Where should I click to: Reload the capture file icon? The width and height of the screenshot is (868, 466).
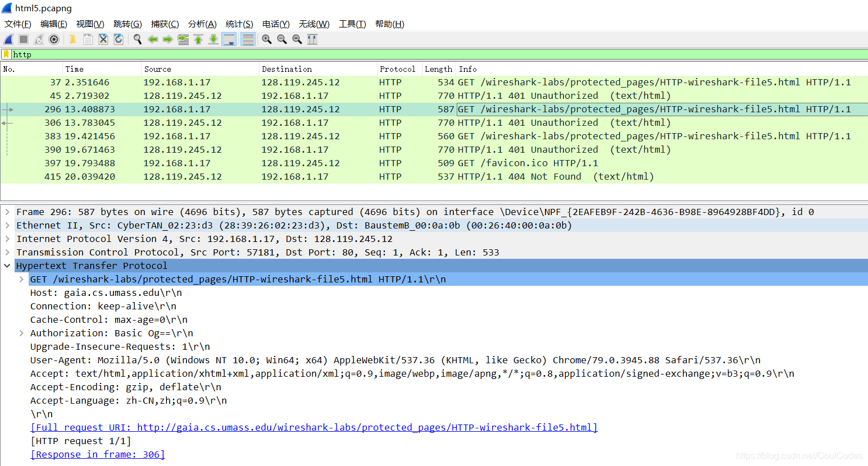point(119,39)
